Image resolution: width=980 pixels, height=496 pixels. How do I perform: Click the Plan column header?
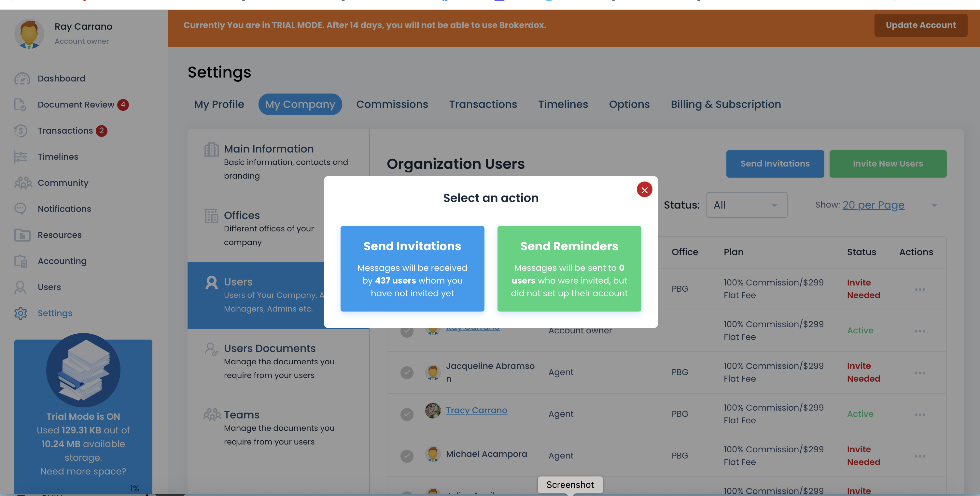point(733,252)
